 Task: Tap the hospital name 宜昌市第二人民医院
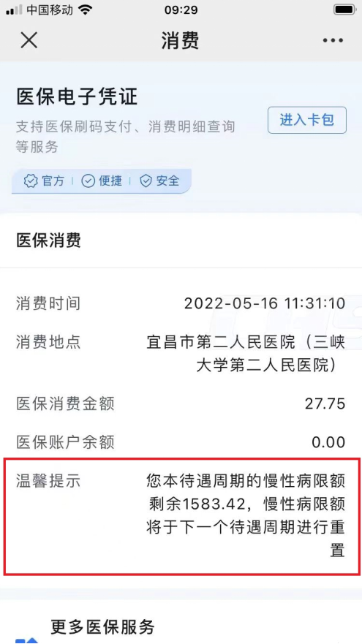click(x=221, y=341)
